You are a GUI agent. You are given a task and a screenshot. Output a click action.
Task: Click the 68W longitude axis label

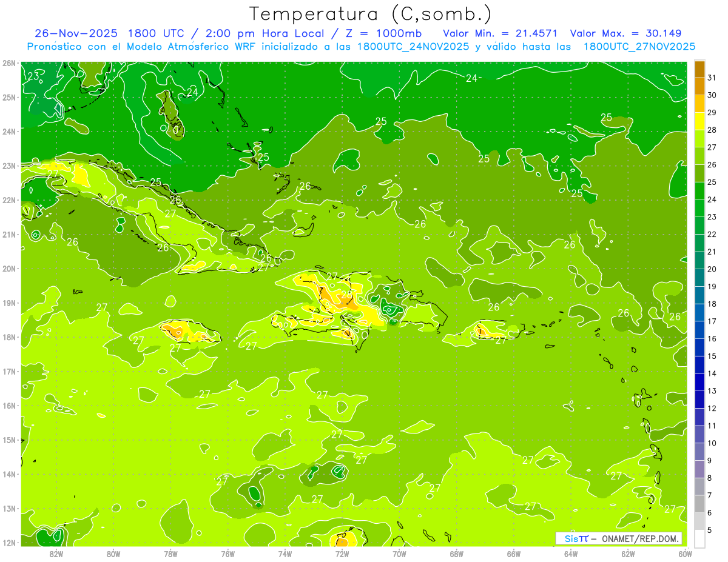(456, 554)
